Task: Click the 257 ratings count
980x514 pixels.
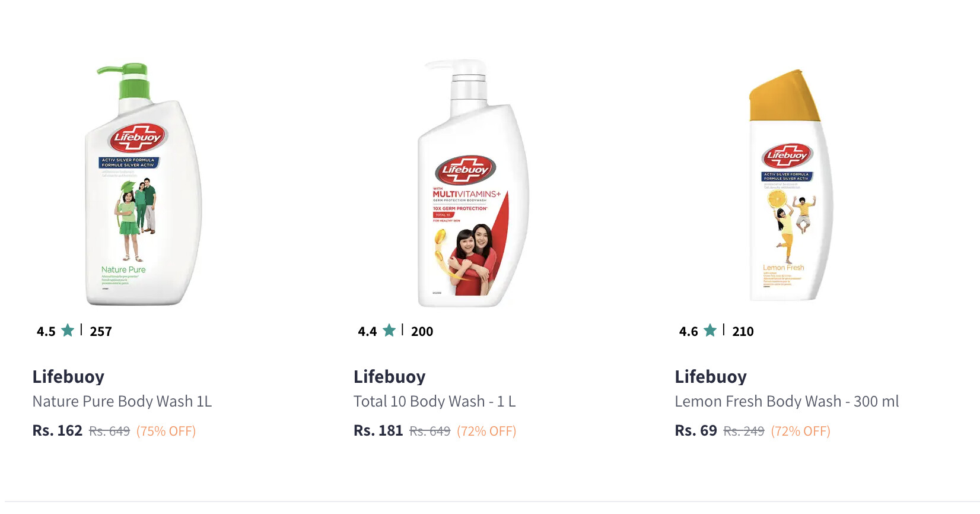Action: (101, 331)
